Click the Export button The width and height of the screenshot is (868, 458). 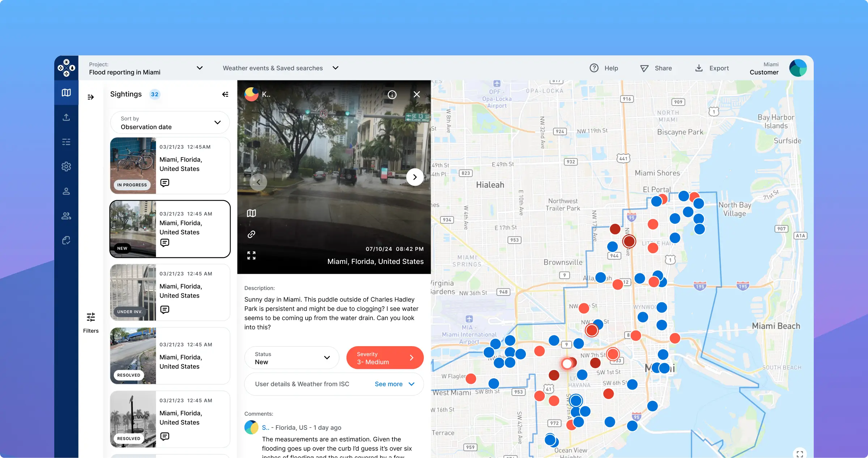point(712,68)
